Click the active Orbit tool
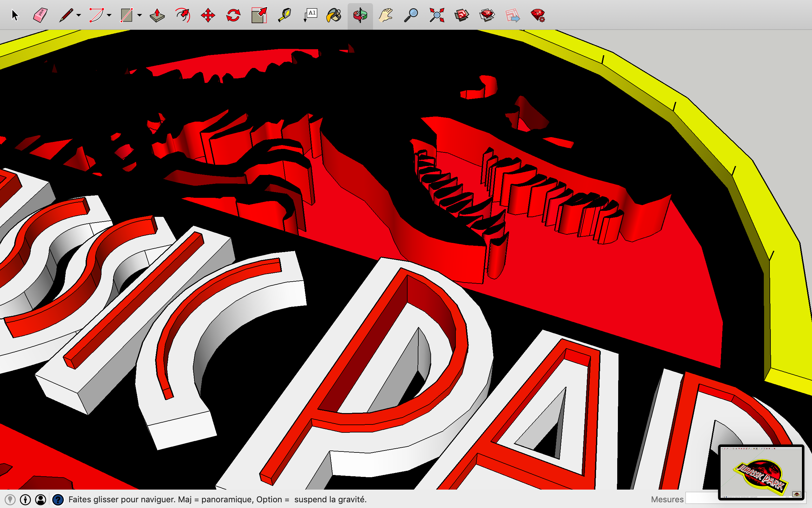The width and height of the screenshot is (812, 508). (x=360, y=16)
